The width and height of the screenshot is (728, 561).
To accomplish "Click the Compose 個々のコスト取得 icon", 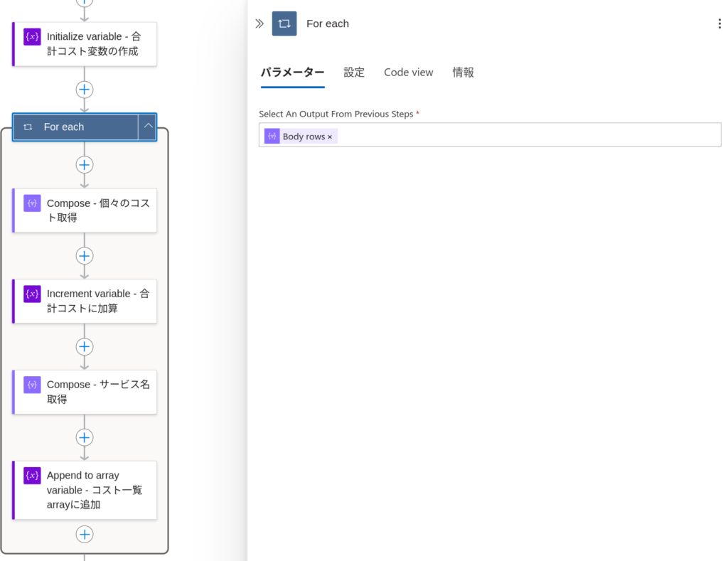I will pos(32,203).
